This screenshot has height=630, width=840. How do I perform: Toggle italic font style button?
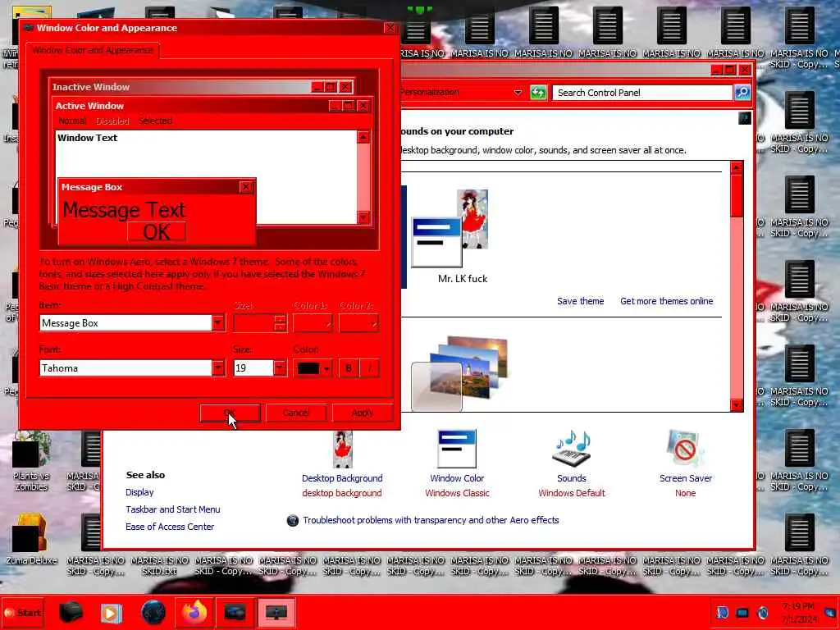pos(370,368)
